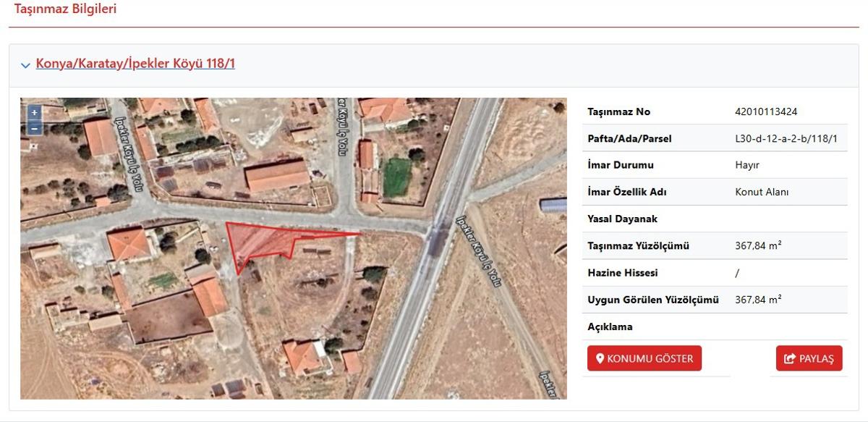Click the Taşınmaz Bilgileri section heading

click(66, 9)
